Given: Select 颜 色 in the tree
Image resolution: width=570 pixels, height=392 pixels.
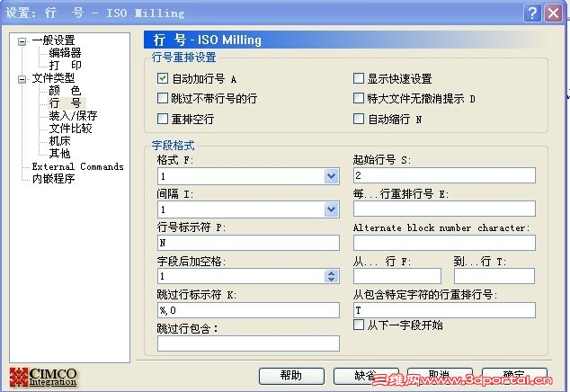Looking at the screenshot, I should point(65,90).
